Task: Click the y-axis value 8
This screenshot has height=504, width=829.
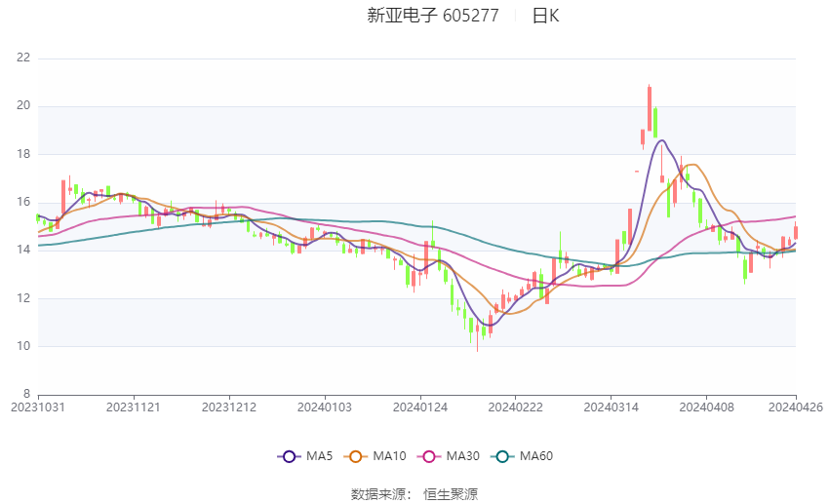Action: pos(26,394)
